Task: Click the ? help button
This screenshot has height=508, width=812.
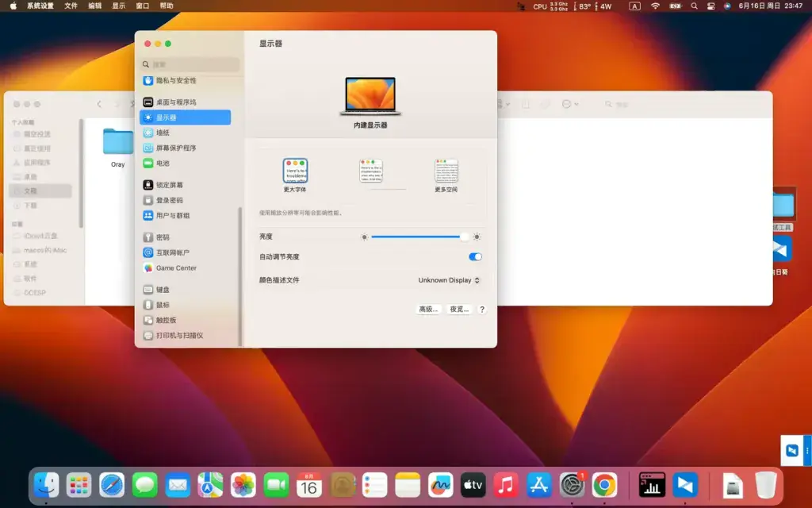Action: pos(482,310)
